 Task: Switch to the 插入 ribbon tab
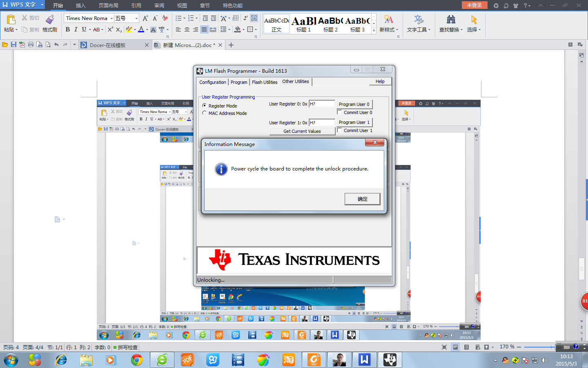coord(80,6)
